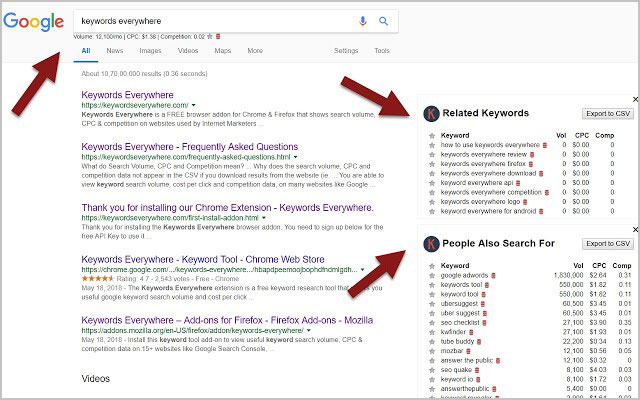640x400 pixels.
Task: Click 'keywords everywhere firefox' keyword text
Action: (x=483, y=164)
